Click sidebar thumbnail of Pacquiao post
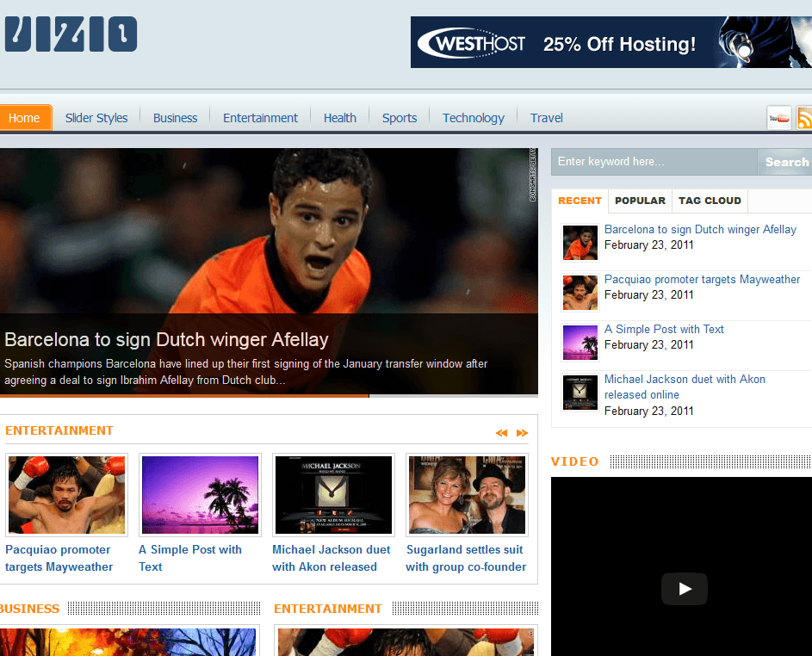The width and height of the screenshot is (812, 656). (x=580, y=293)
